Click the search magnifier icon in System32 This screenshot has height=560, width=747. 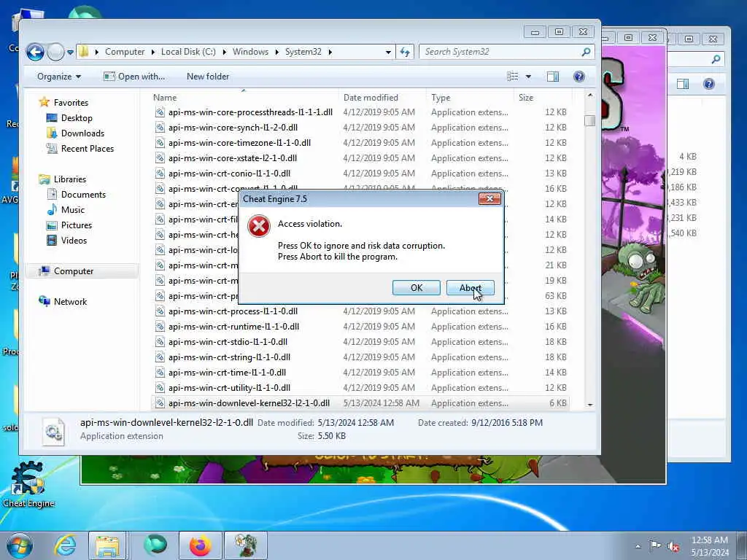587,52
